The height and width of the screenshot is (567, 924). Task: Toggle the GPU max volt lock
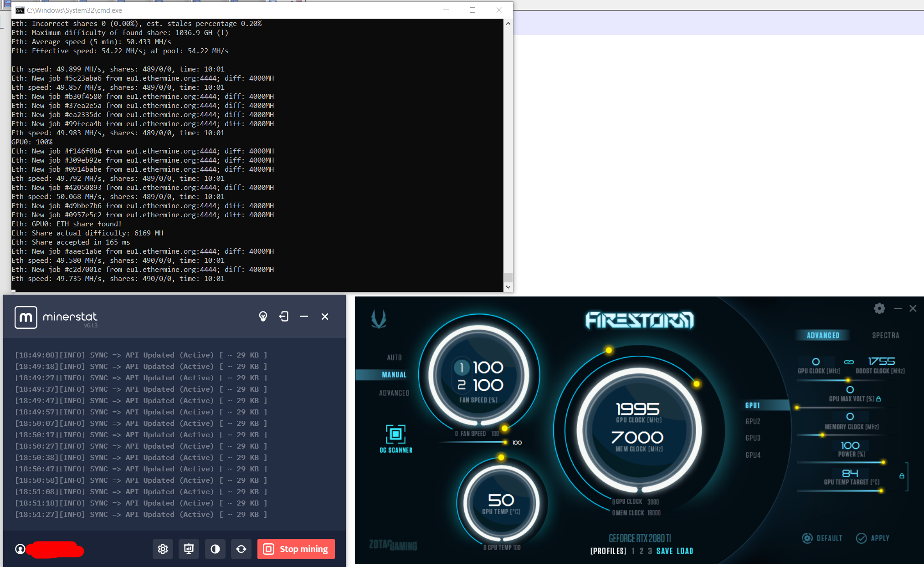(x=878, y=399)
